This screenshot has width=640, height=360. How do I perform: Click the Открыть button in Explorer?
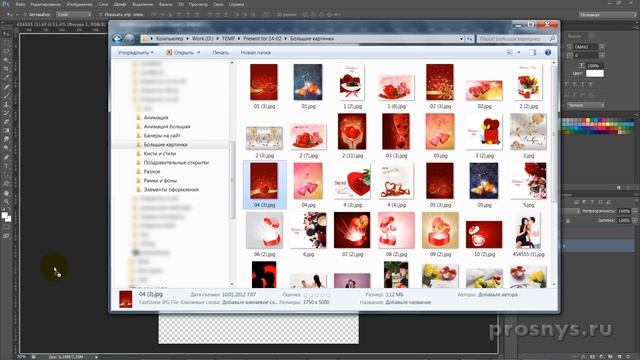coord(180,53)
